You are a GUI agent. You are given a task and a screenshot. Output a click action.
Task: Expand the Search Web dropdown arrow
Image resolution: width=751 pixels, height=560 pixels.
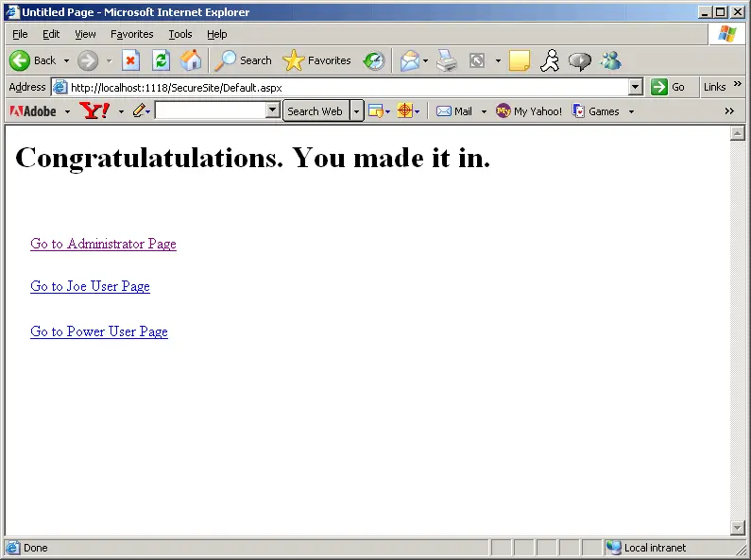356,111
